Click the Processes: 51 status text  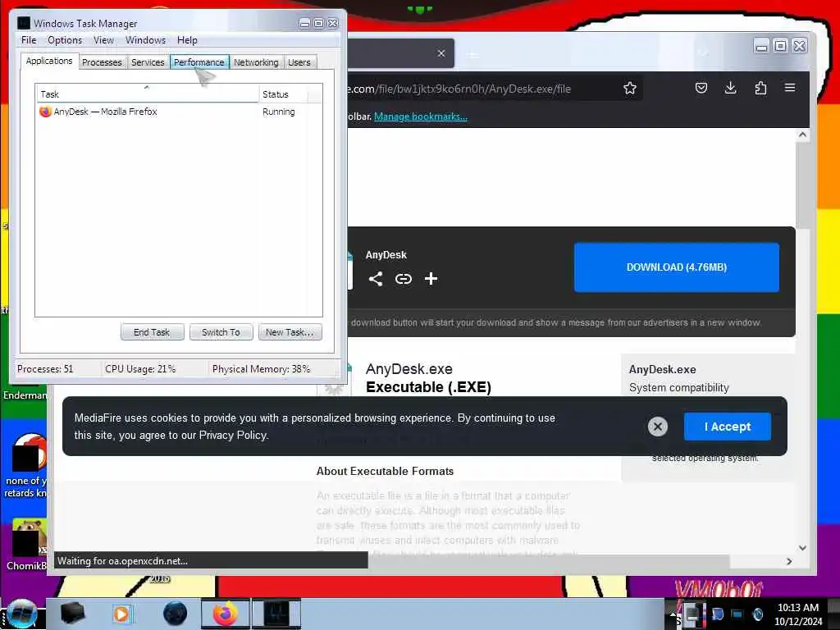pos(45,369)
